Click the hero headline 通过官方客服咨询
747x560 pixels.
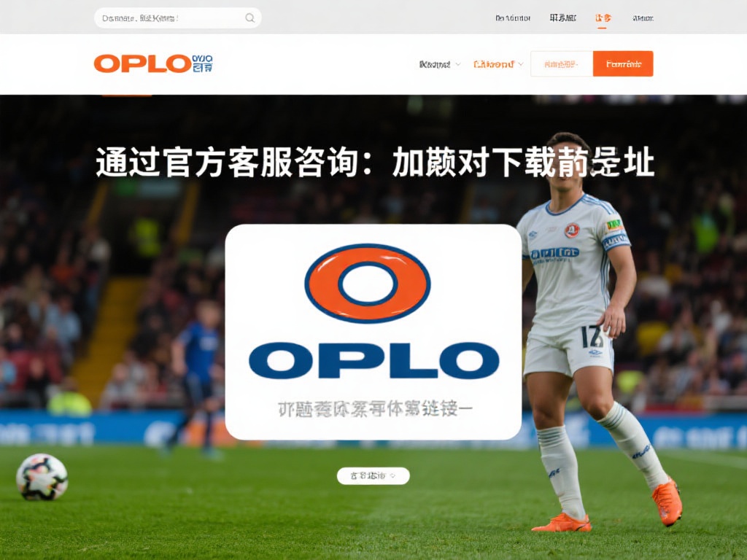228,163
